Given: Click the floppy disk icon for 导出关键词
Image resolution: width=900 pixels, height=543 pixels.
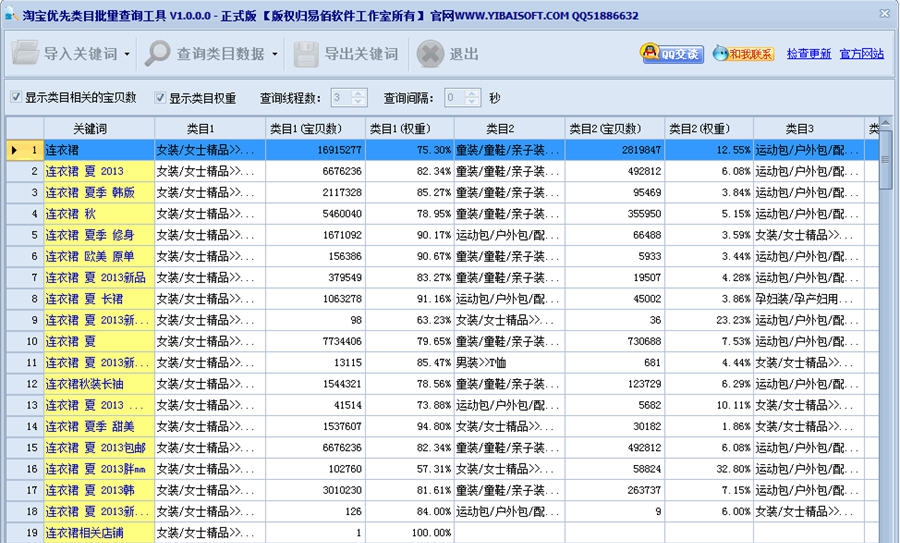Looking at the screenshot, I should (x=306, y=54).
